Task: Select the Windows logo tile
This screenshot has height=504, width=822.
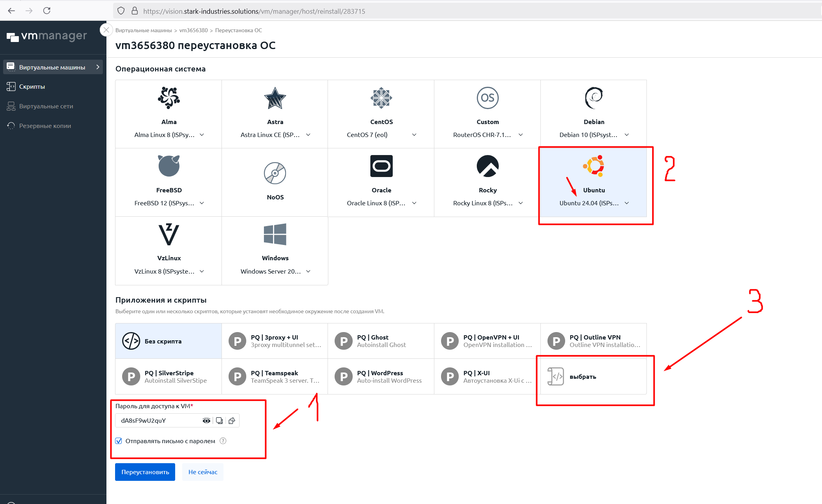Action: [275, 234]
